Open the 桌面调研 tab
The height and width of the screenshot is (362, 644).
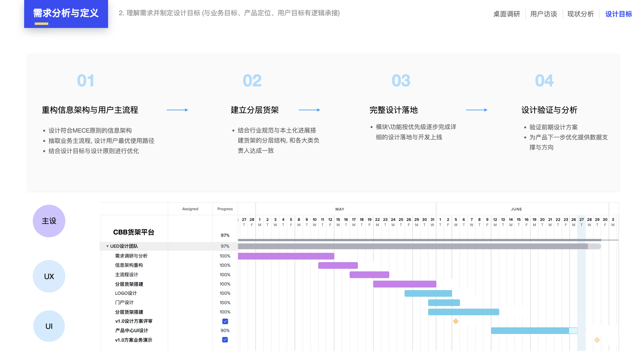point(506,14)
